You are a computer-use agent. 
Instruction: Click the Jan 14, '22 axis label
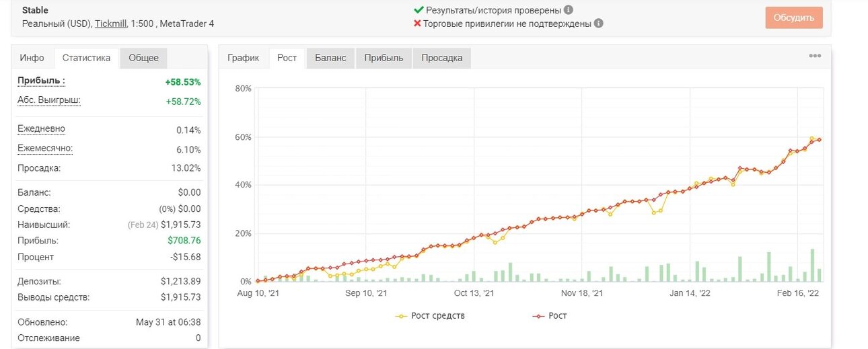[690, 293]
